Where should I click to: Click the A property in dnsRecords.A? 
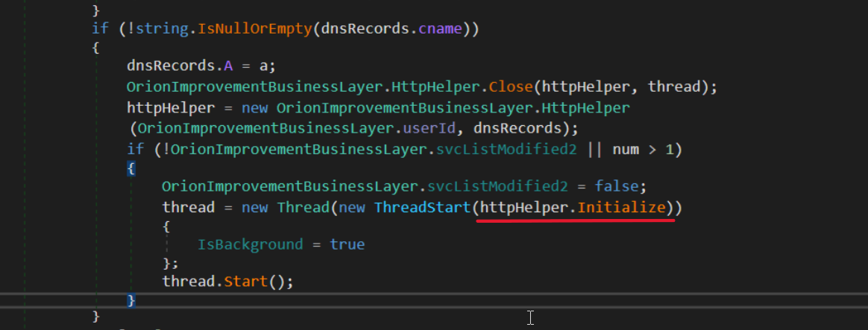coord(228,66)
